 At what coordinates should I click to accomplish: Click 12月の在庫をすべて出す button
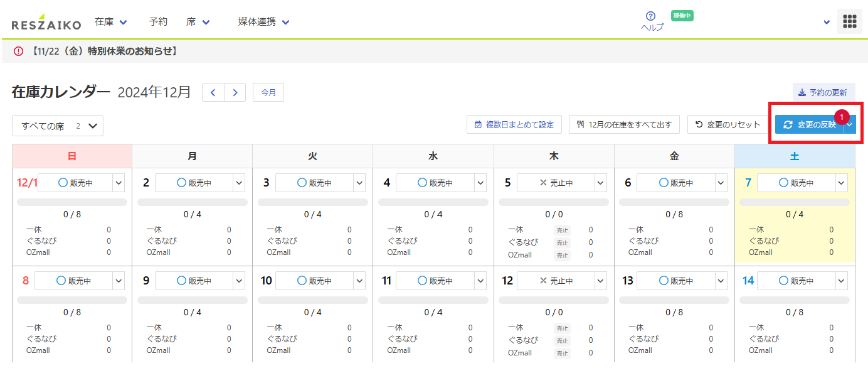624,124
